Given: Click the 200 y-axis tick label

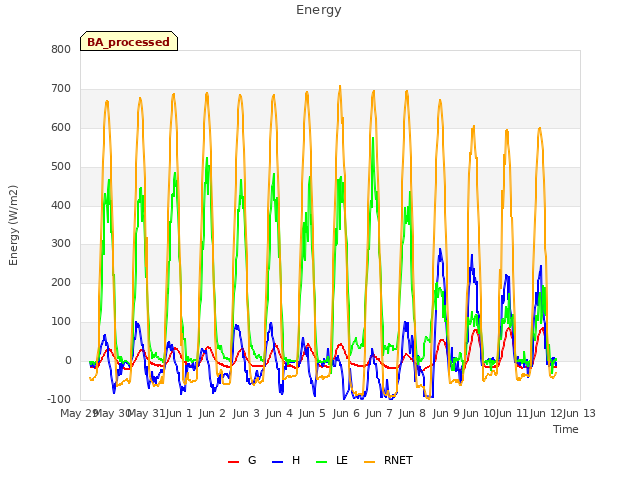Looking at the screenshot, I should [x=61, y=282].
